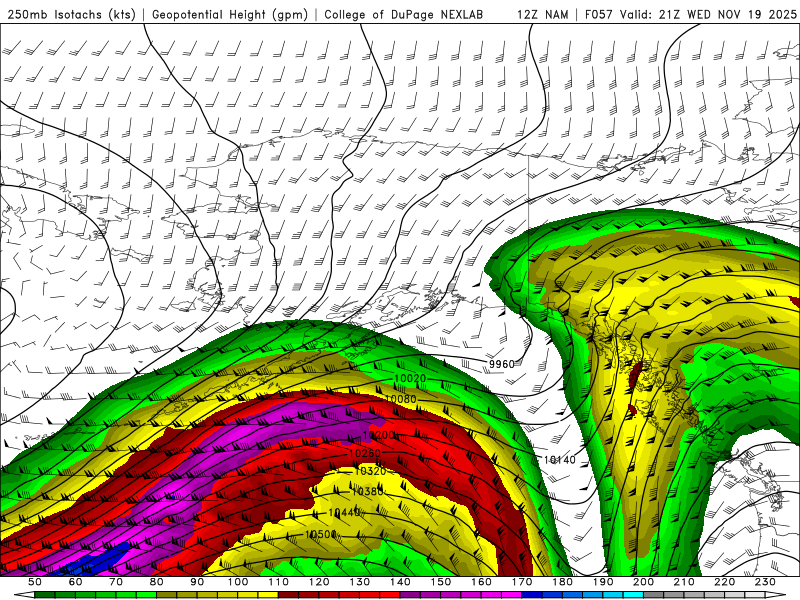The image size is (800, 600).
Task: Click the red color bar segment below 130
Action: (369, 595)
